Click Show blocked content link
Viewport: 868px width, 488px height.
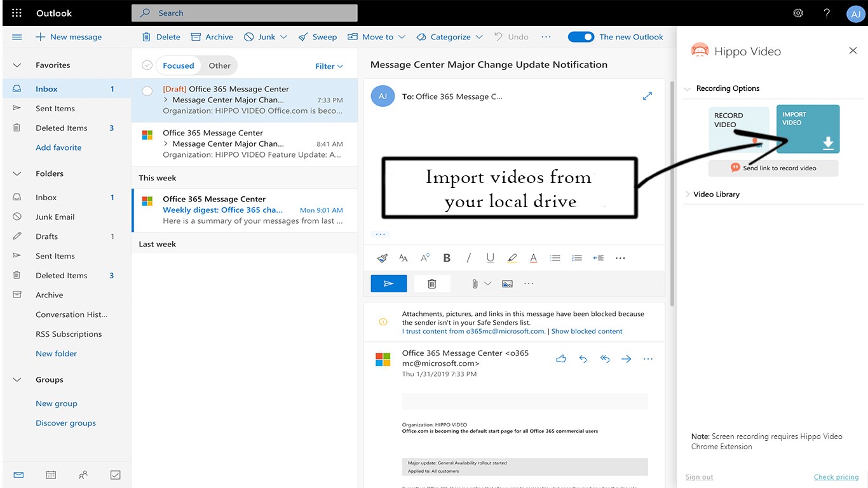587,331
